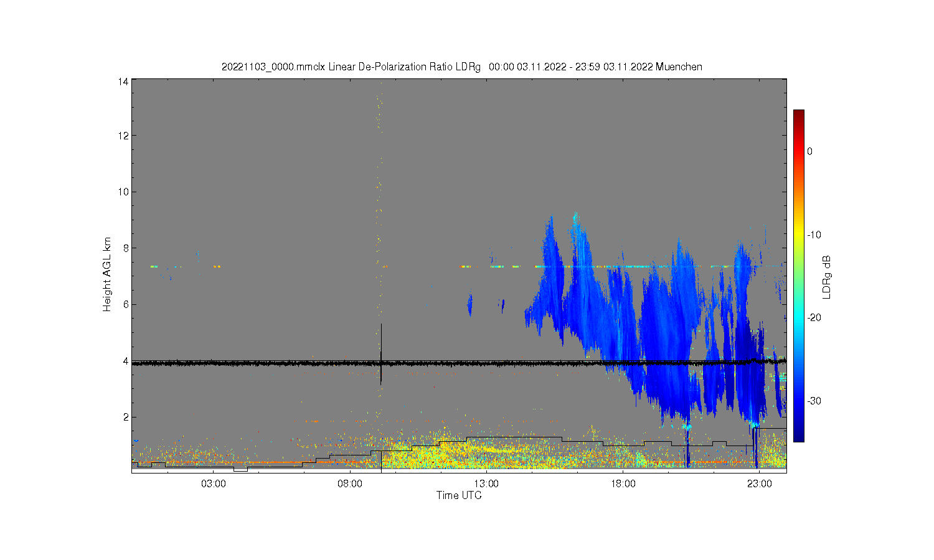Click the '14' height tick label
Image resolution: width=934 pixels, height=560 pixels.
(123, 82)
